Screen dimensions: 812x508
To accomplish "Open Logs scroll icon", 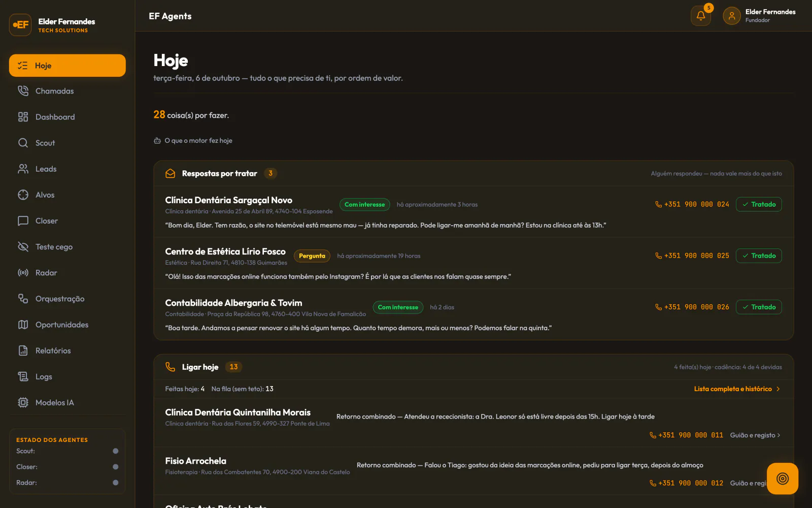I will pos(23,376).
